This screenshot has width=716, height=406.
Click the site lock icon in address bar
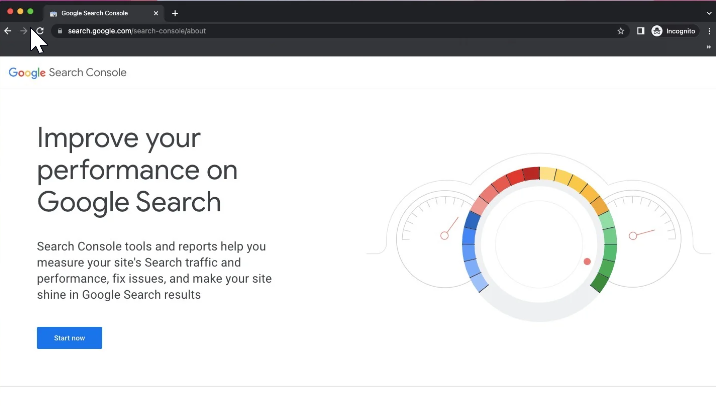pyautogui.click(x=60, y=31)
